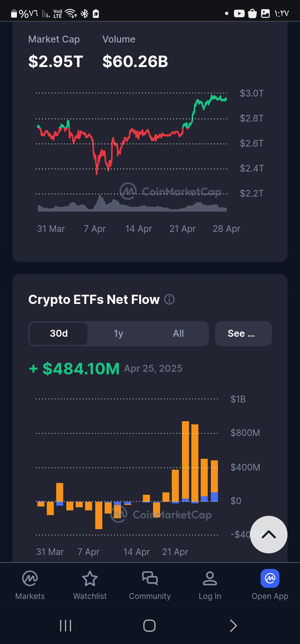This screenshot has height=644, width=300.
Task: Tap the Crypto ETFs Net Flow info icon
Action: tap(169, 299)
